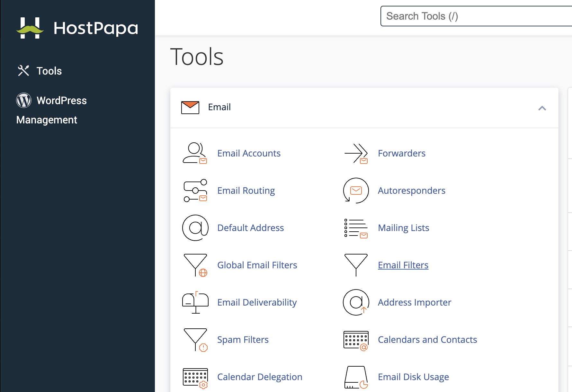Open the Autoresponders link
Viewport: 572px width, 392px height.
(x=412, y=191)
